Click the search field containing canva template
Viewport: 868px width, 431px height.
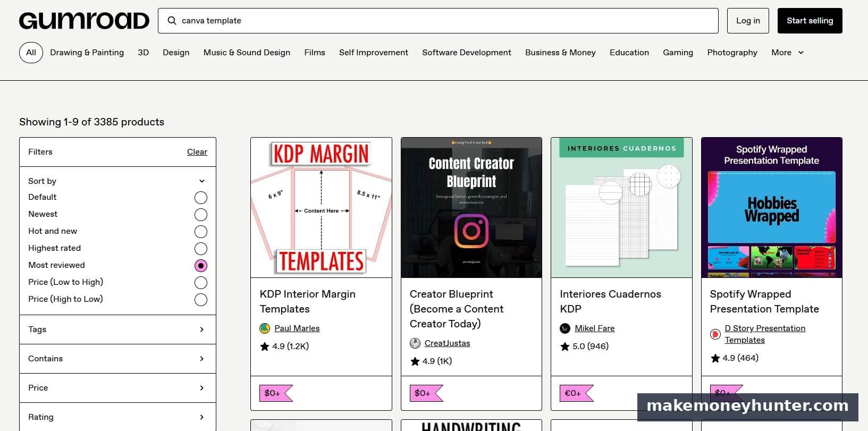click(x=438, y=21)
